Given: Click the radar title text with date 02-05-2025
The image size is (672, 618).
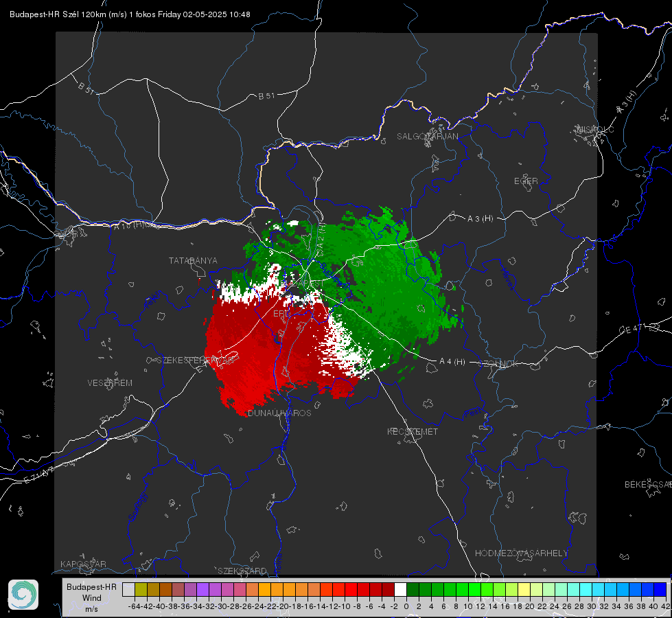Looking at the screenshot, I should click(130, 14).
